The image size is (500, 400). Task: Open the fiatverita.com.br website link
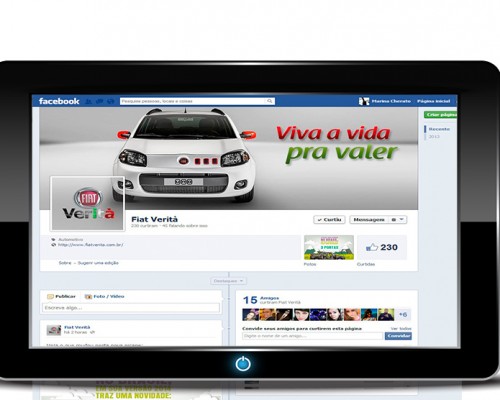click(x=91, y=245)
